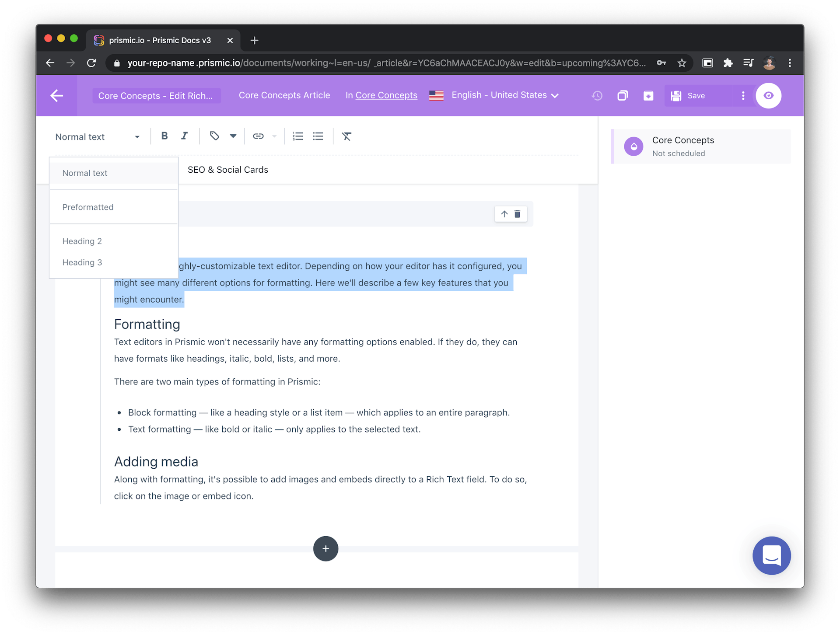840x635 pixels.
Task: Add a new slice with plus button
Action: (325, 548)
